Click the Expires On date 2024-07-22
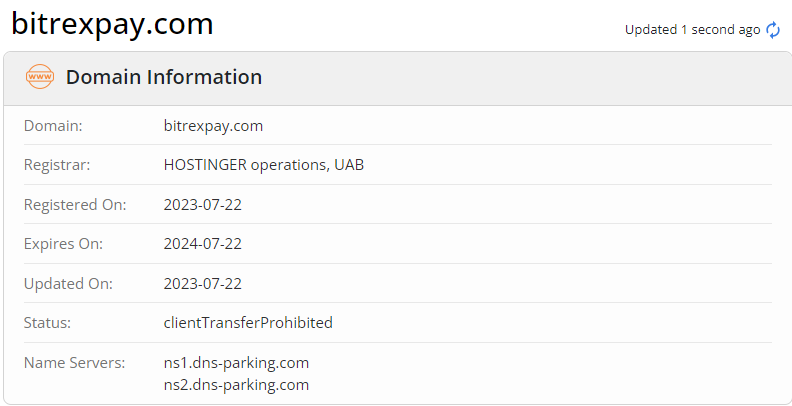This screenshot has height=406, width=792. tap(203, 244)
